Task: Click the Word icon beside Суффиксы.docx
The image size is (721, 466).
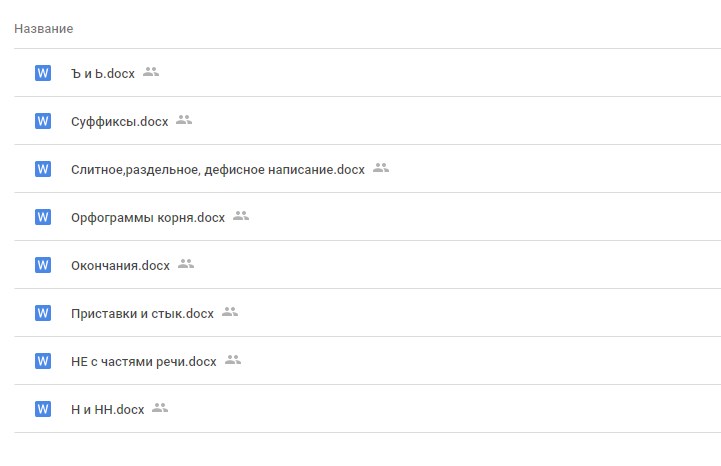Action: point(43,121)
